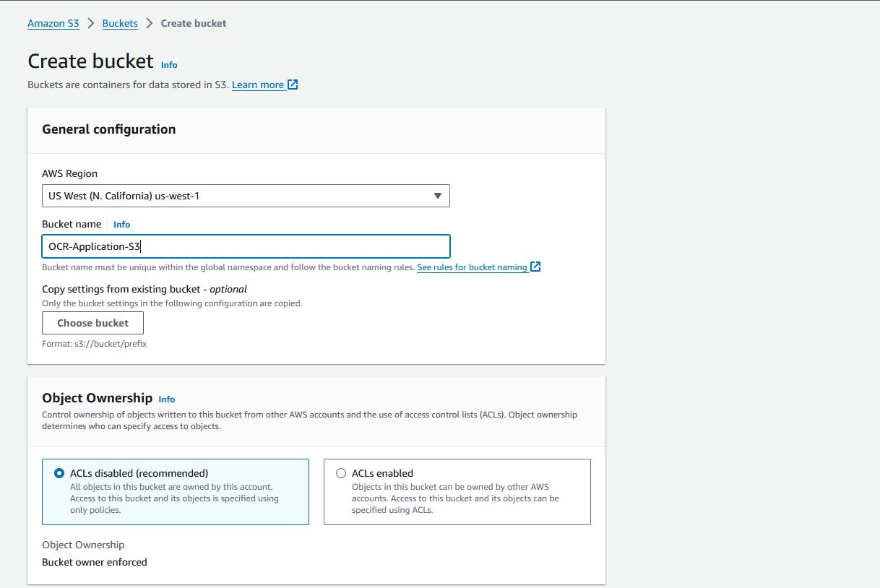Select the ACLs enabled radio button
The width and height of the screenshot is (880, 588).
tap(341, 473)
